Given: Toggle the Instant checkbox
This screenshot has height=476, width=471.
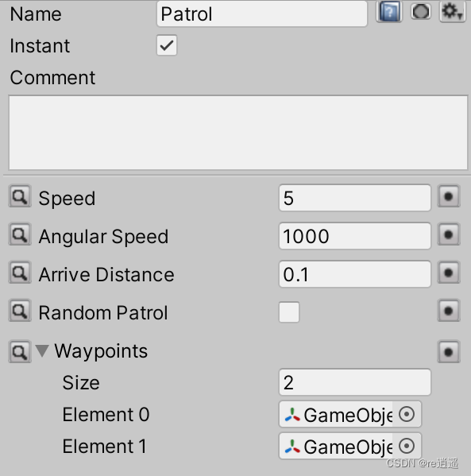Looking at the screenshot, I should (167, 45).
